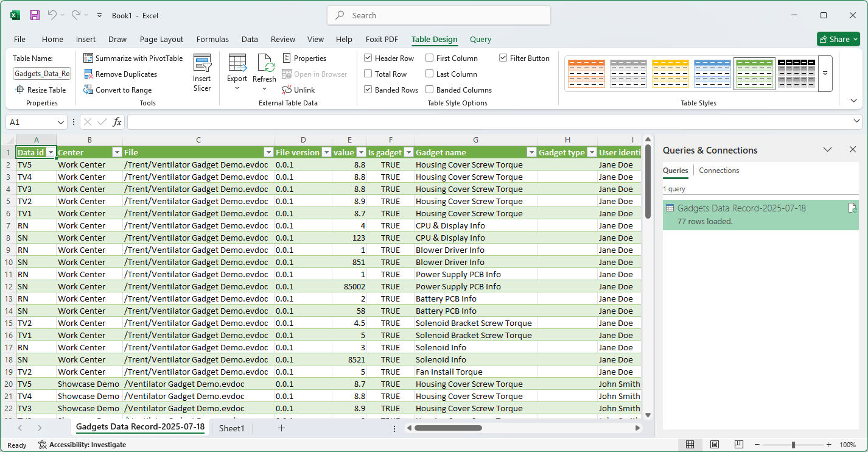The image size is (868, 452).
Task: Click Accessibility: Investigate in status bar
Action: 82,445
